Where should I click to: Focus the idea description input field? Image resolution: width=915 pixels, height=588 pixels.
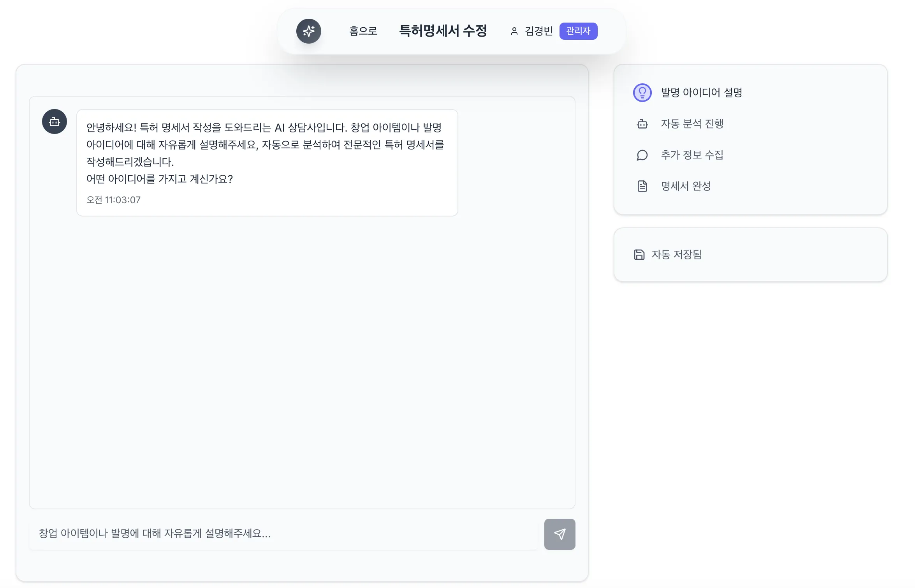click(x=283, y=533)
